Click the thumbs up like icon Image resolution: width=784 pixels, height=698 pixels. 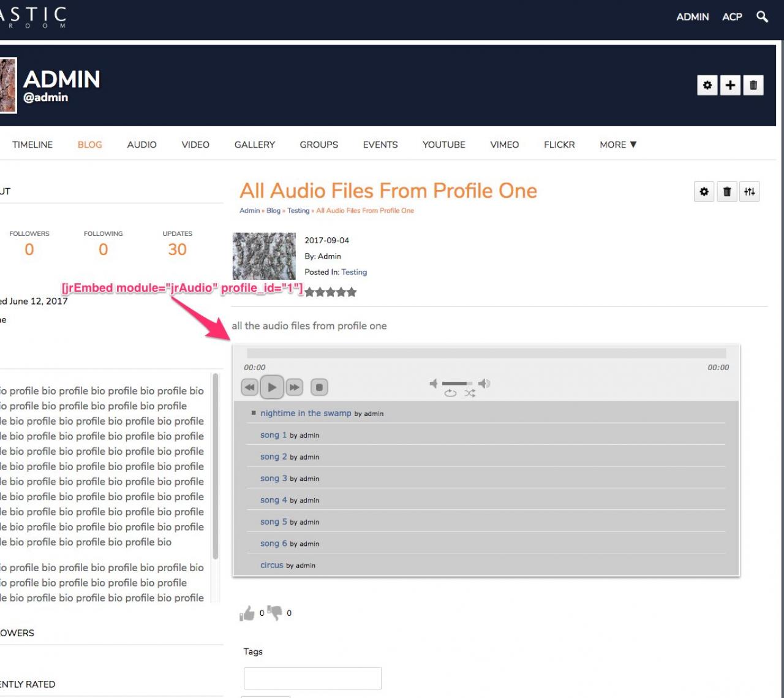247,613
